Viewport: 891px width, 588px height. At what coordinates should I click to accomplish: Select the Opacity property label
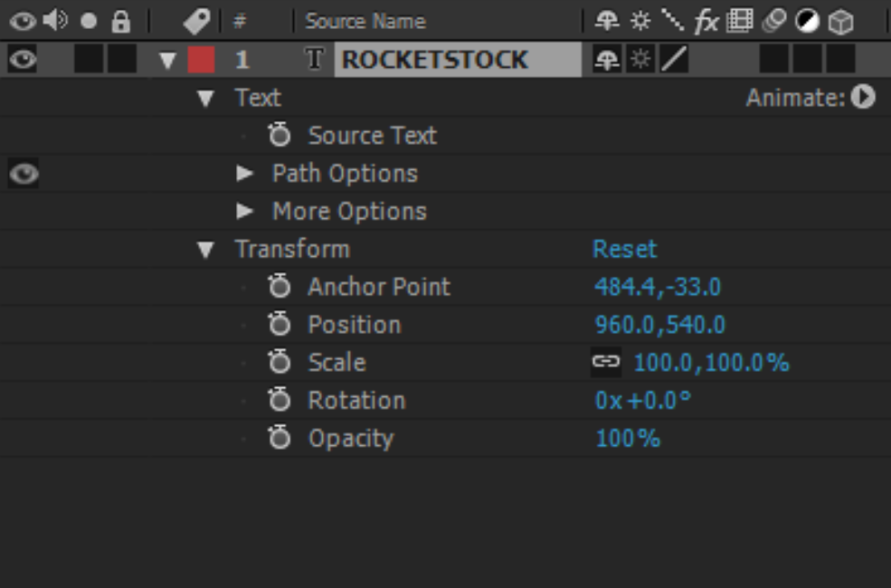point(351,439)
